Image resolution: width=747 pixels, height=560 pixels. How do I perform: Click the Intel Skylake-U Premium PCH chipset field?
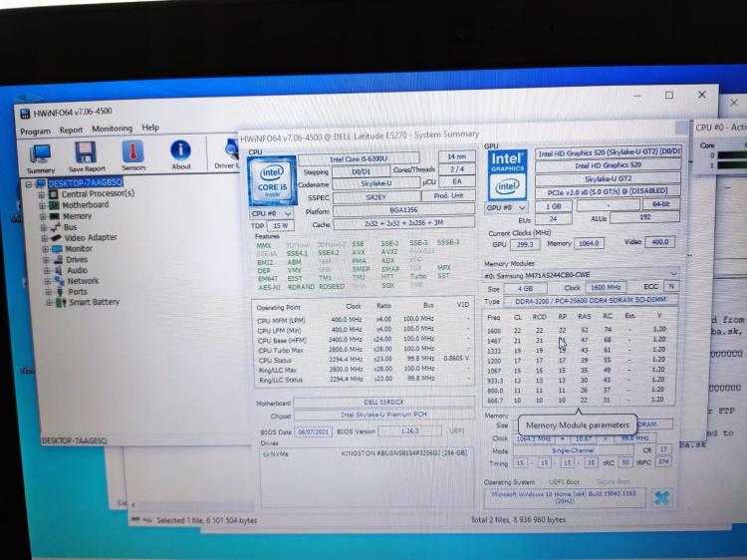(384, 415)
